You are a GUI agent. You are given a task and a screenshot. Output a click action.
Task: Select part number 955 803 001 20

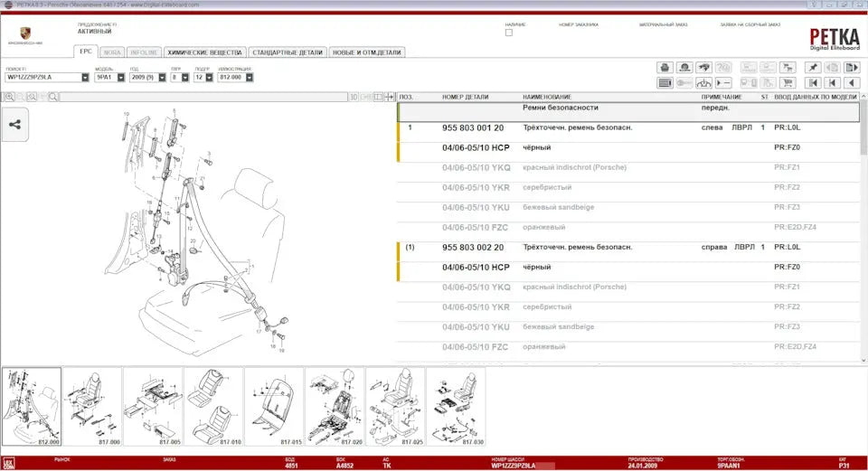coord(473,127)
